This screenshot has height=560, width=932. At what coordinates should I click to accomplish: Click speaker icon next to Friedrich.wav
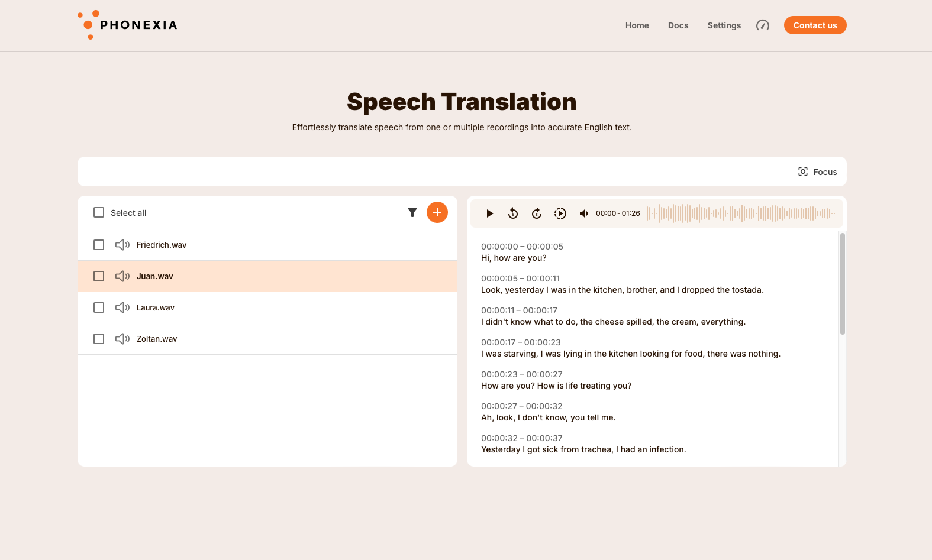122,245
